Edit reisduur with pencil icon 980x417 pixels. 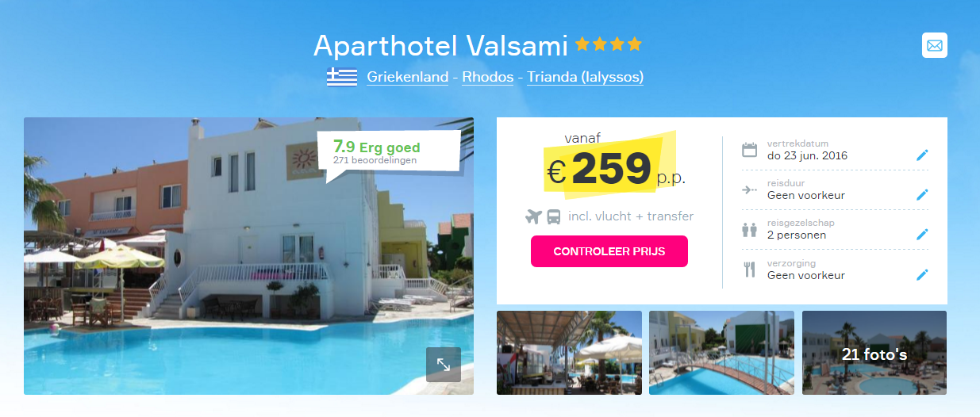[x=921, y=194]
